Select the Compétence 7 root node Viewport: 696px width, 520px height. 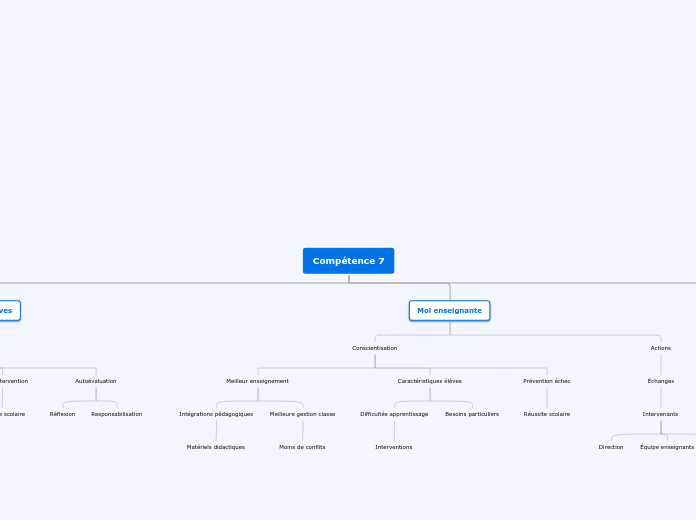[x=348, y=261]
